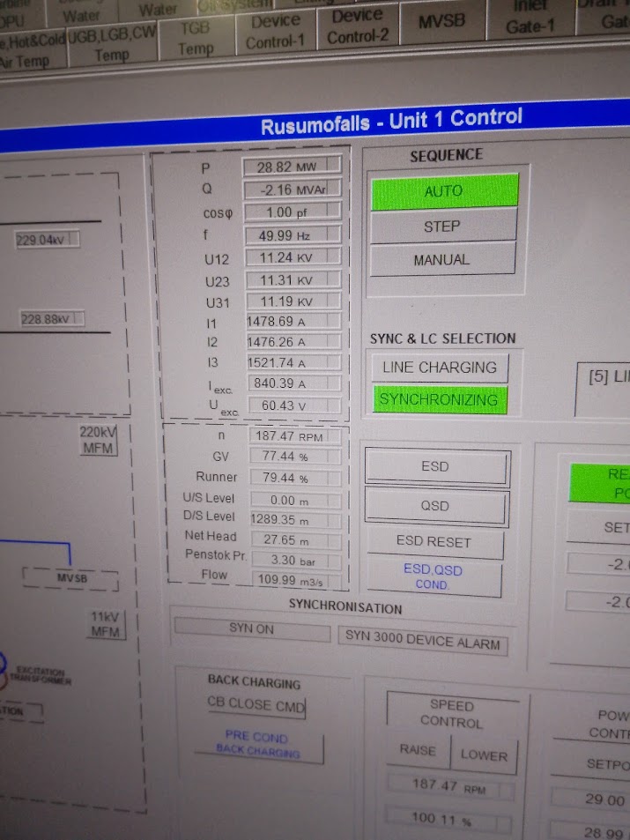Click the Net Head value 27.65 m

(x=296, y=539)
